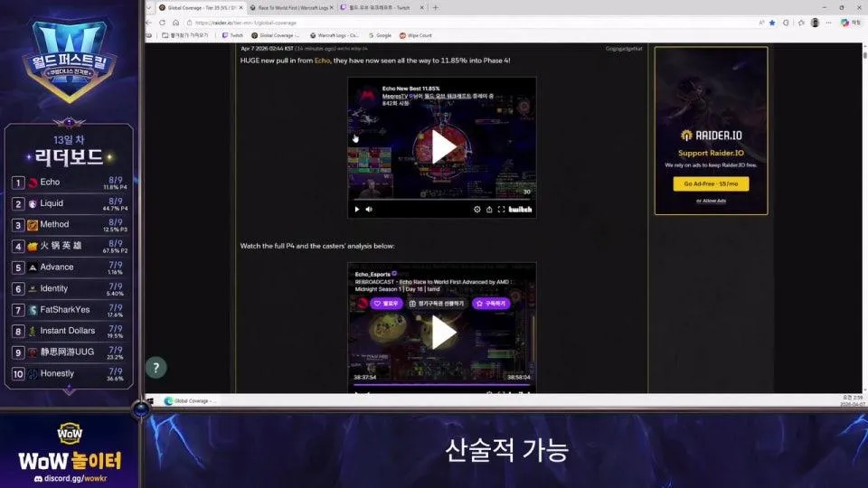Open browser profile avatar
The height and width of the screenshot is (488, 868).
point(815,23)
